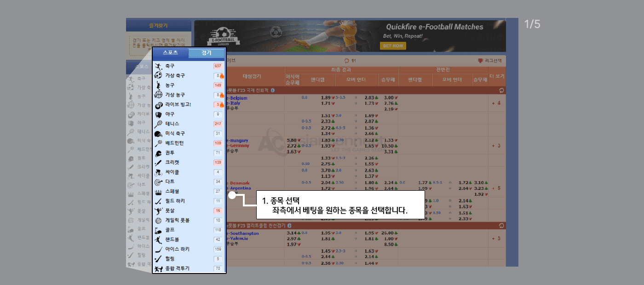This screenshot has height=285, width=644.
Task: Expand the + 3 more bets for Southampton match
Action: tap(496, 239)
